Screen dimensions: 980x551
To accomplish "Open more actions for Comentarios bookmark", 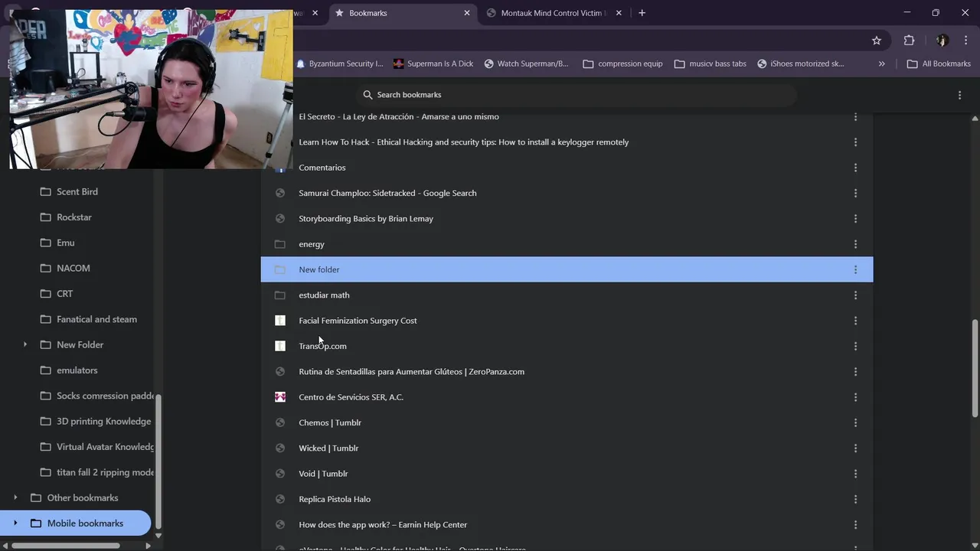I will click(855, 168).
